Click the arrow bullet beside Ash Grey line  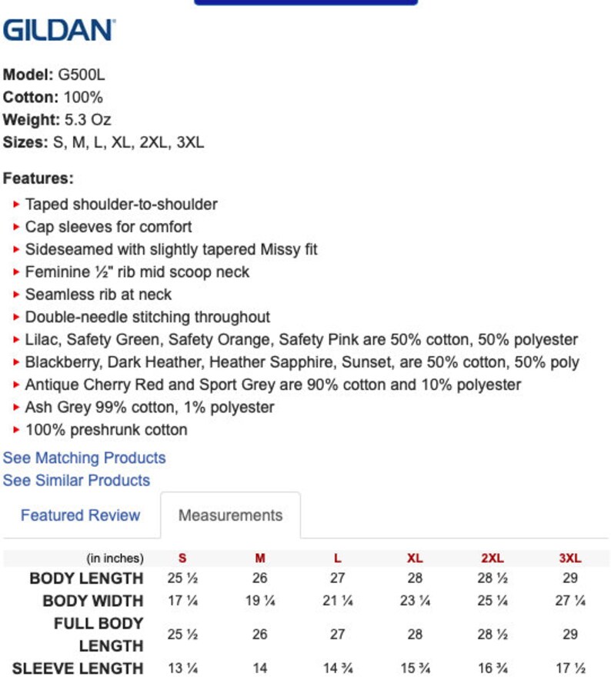[16, 408]
